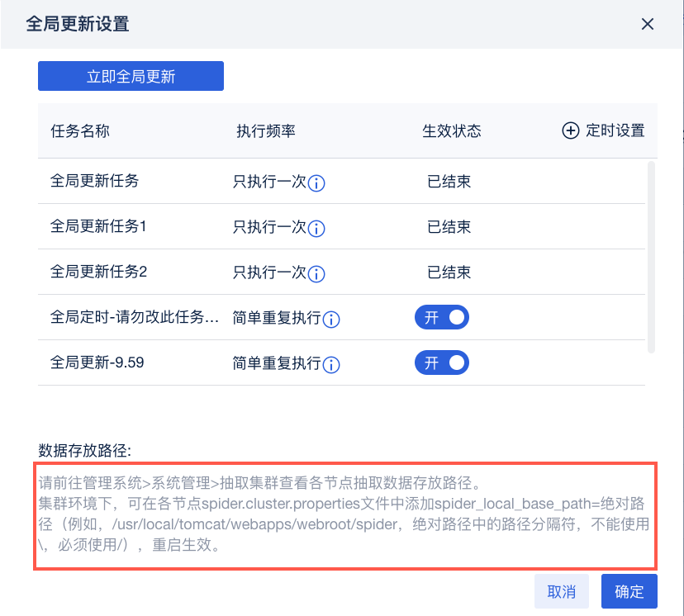684x616 pixels.
Task: Click the task list vertical scrollbar
Action: 651,256
